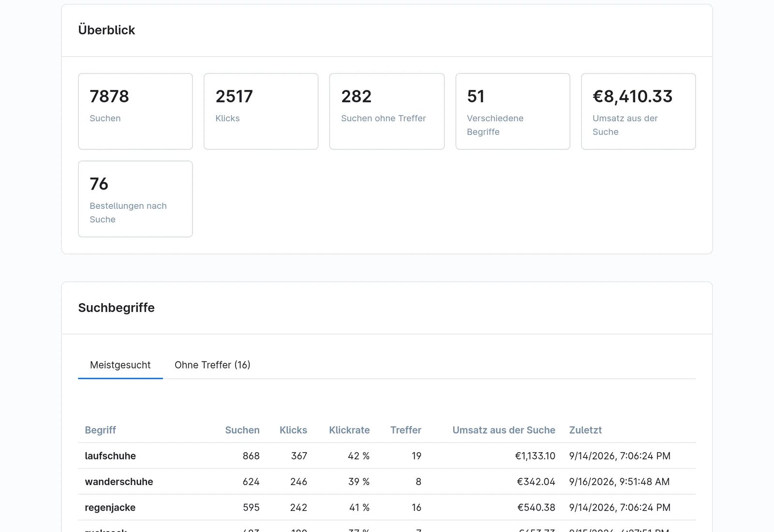Click the 39 % click rate cell
774x532 pixels.
click(358, 482)
